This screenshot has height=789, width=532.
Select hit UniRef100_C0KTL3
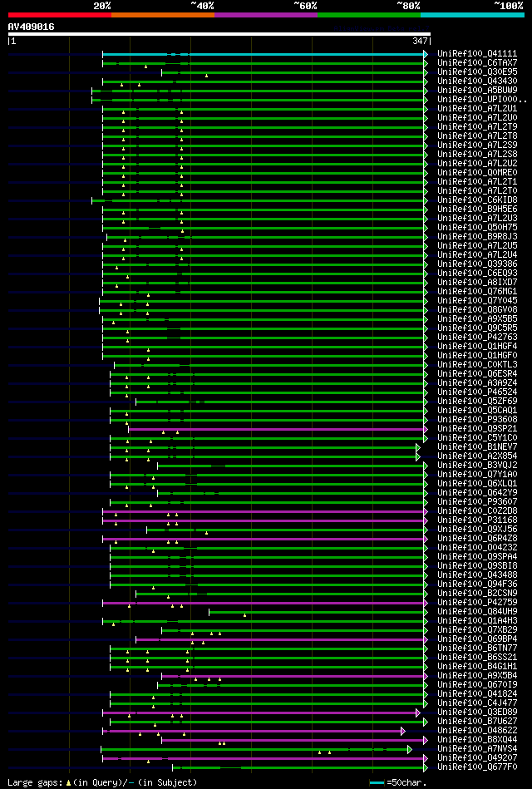pyautogui.click(x=477, y=365)
